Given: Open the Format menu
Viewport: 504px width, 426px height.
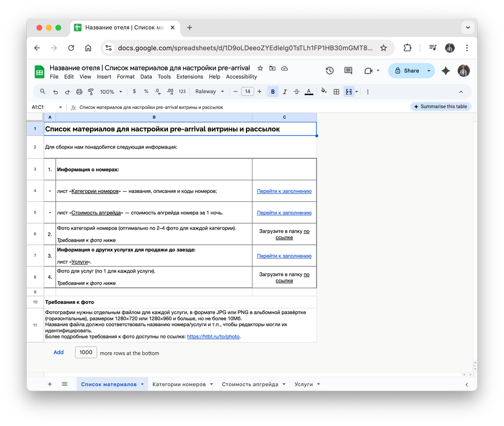Looking at the screenshot, I should point(126,77).
